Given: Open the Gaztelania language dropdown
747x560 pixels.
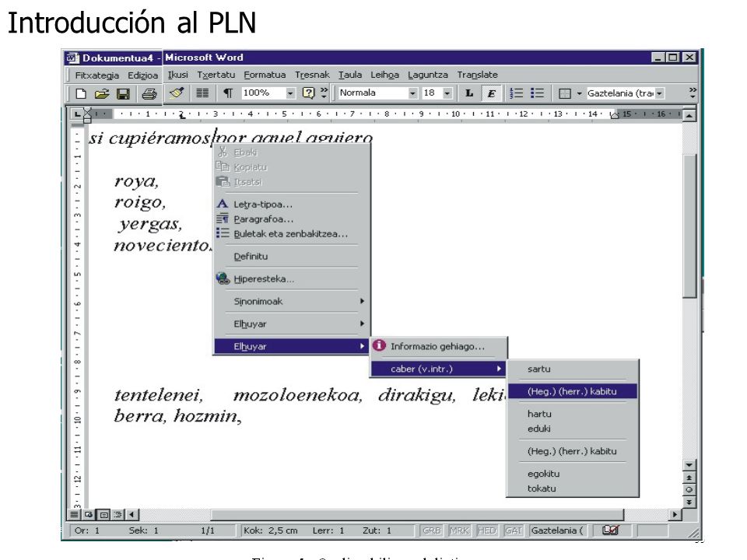Looking at the screenshot, I should 659,93.
